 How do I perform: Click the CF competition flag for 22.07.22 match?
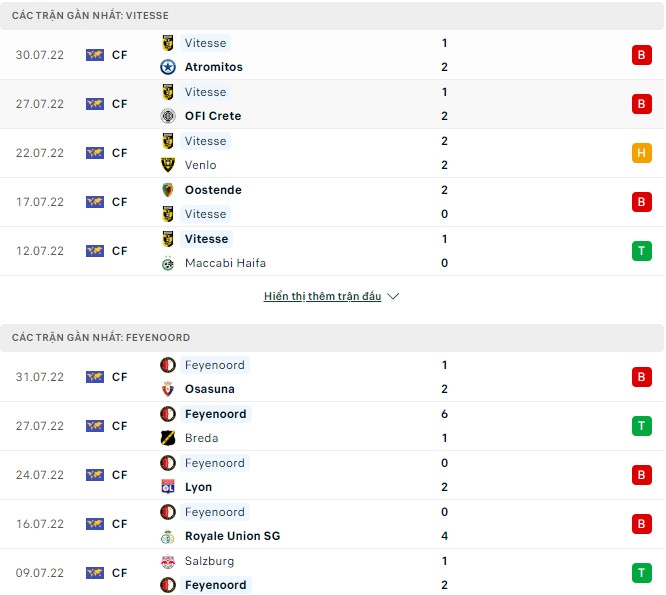point(95,153)
